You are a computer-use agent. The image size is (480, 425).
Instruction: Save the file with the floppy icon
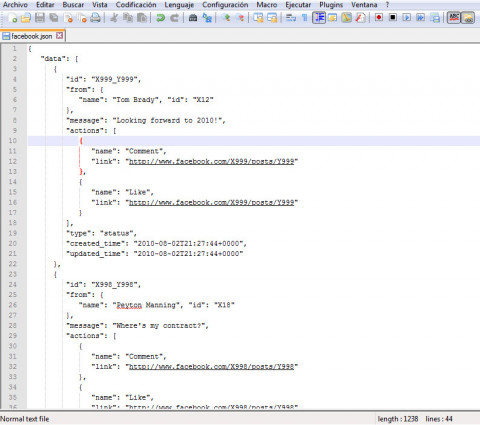tap(40, 18)
